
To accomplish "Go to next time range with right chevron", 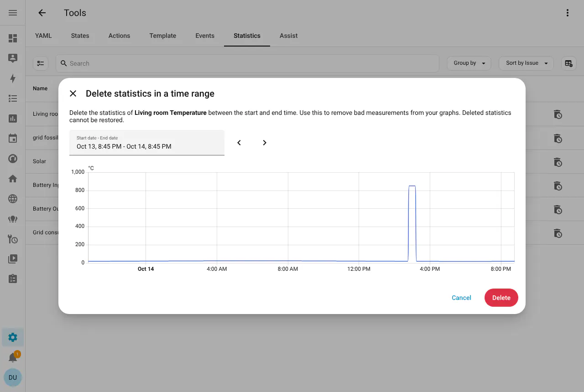I will click(x=265, y=143).
